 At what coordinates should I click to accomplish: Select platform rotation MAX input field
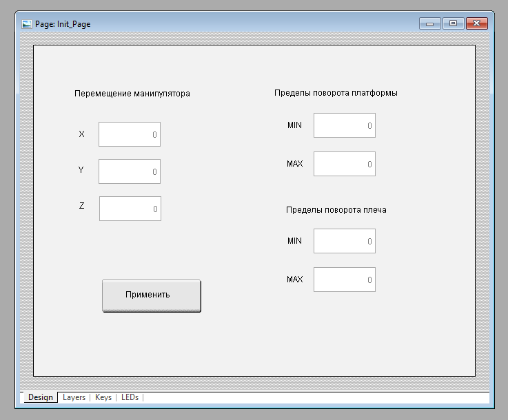[345, 164]
